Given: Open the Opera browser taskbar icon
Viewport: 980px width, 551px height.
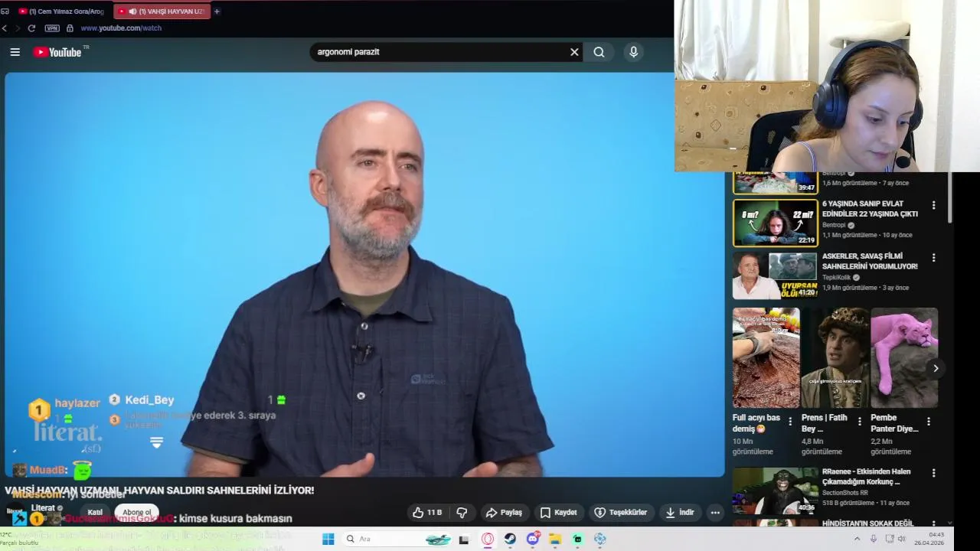Looking at the screenshot, I should [488, 539].
